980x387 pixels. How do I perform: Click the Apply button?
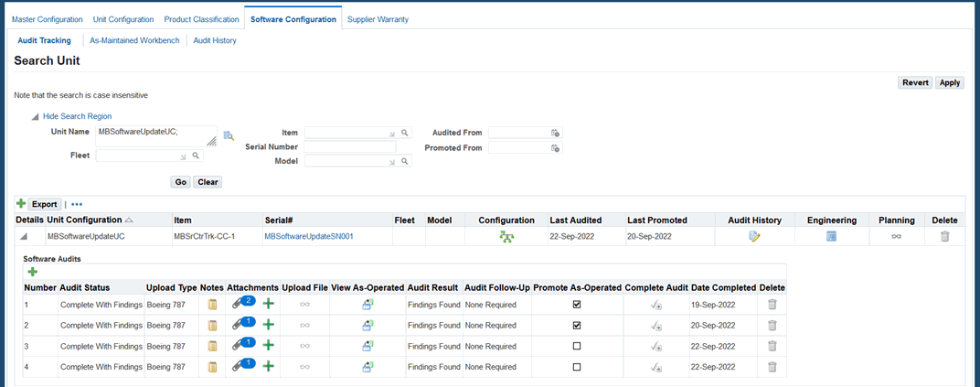point(950,82)
